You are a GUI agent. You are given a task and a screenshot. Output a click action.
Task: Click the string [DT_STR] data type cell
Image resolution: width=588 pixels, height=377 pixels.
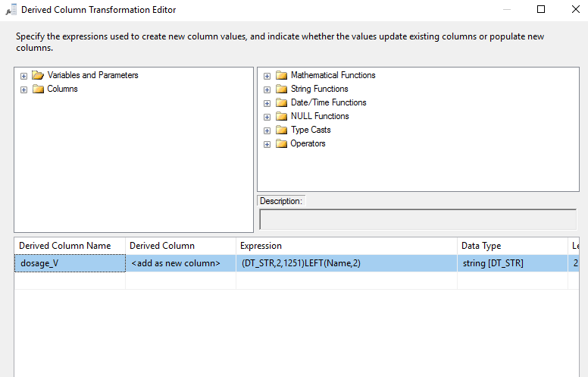click(x=512, y=263)
